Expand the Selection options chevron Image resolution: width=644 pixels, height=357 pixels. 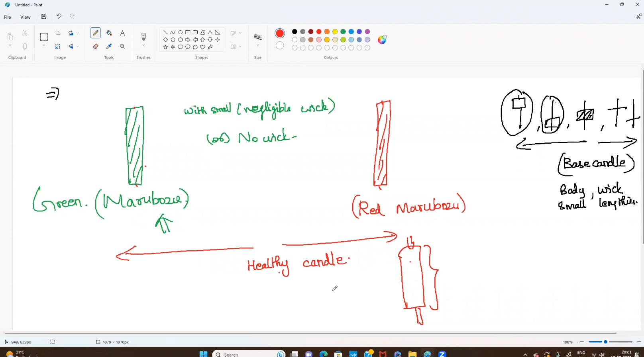point(44,45)
